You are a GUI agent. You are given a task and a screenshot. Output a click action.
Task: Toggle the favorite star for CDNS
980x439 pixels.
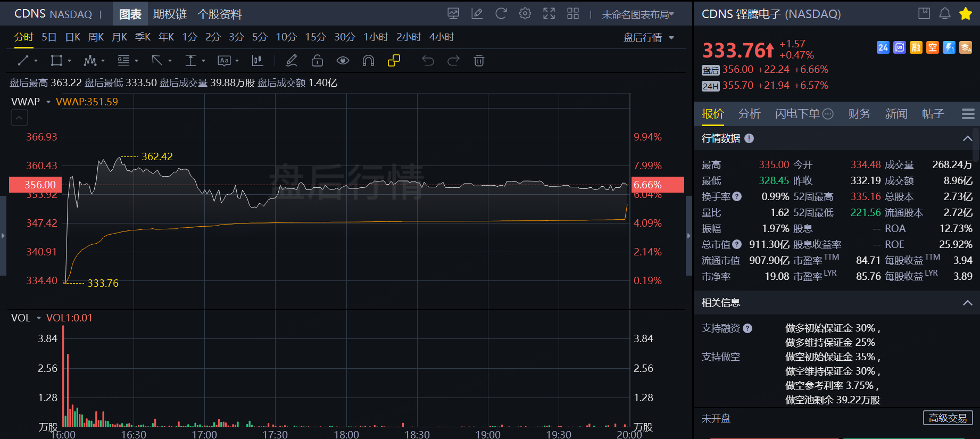[x=966, y=14]
